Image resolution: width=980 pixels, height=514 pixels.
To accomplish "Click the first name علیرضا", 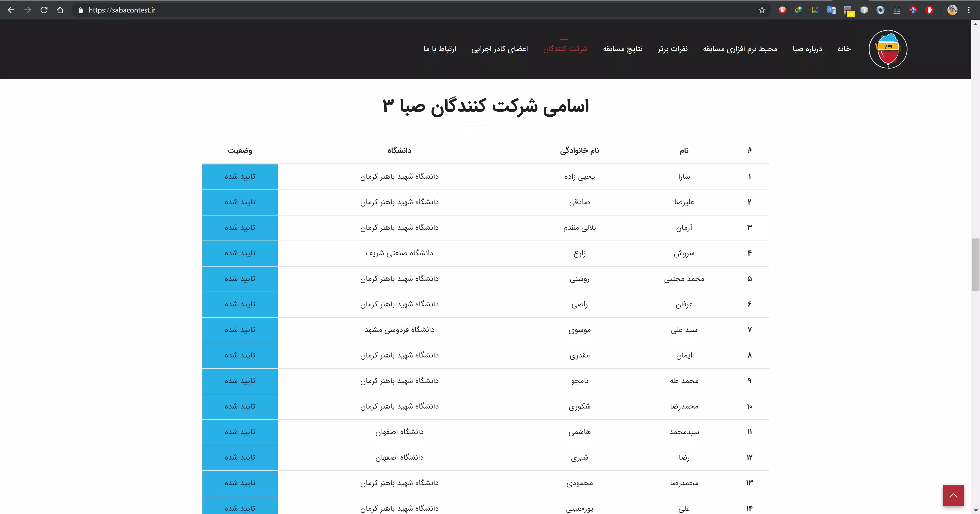I will (684, 202).
